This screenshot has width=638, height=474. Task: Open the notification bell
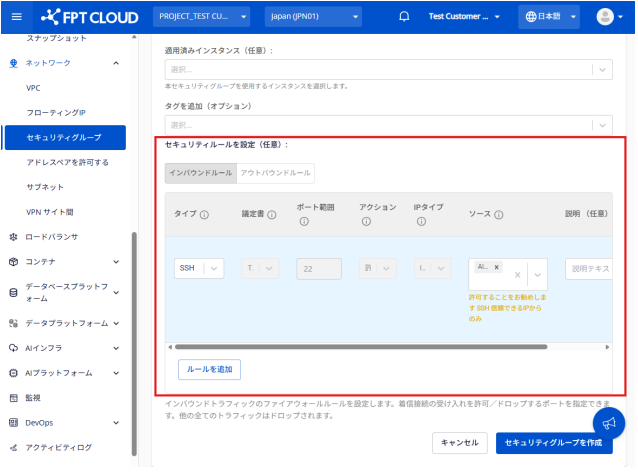click(404, 17)
